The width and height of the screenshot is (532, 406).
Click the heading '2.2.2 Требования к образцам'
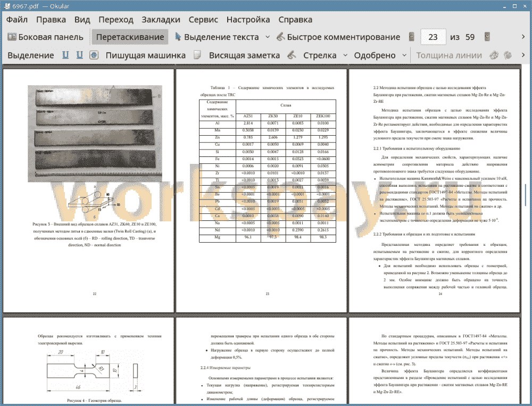[424, 234]
